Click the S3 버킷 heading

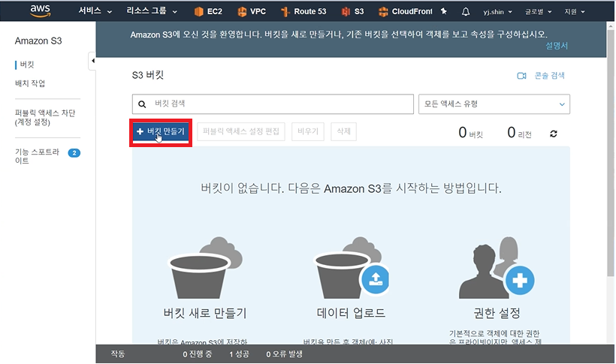[x=148, y=75]
